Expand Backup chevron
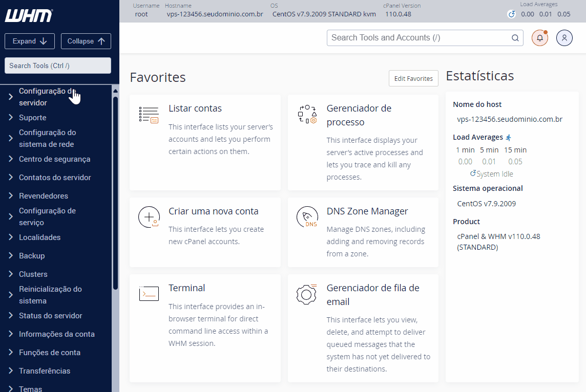586x392 pixels. point(10,255)
